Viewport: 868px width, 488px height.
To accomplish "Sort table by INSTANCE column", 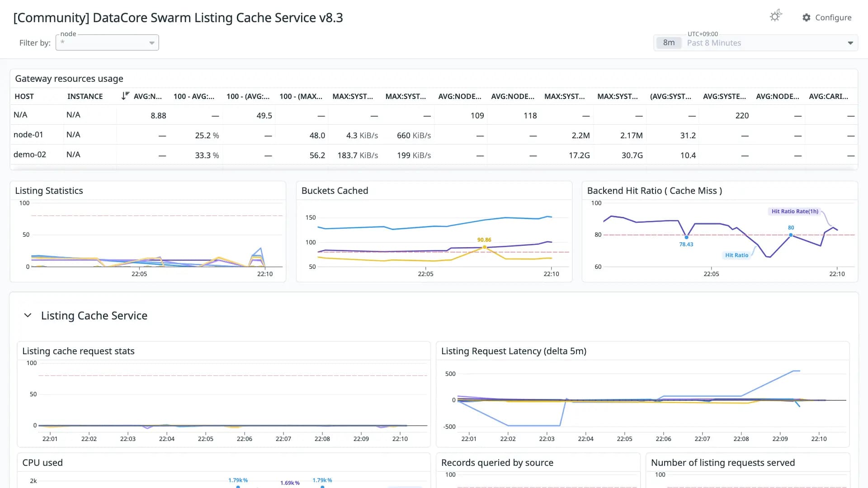I will 85,96.
